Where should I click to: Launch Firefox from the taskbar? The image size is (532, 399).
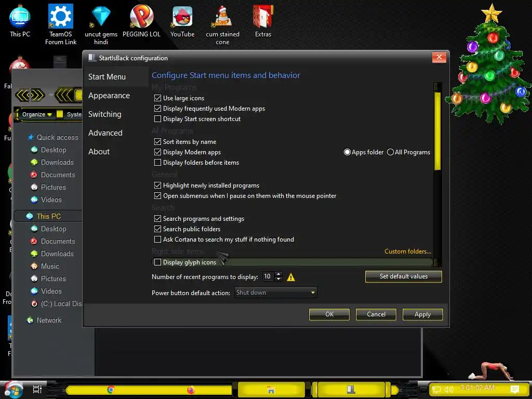[191, 390]
